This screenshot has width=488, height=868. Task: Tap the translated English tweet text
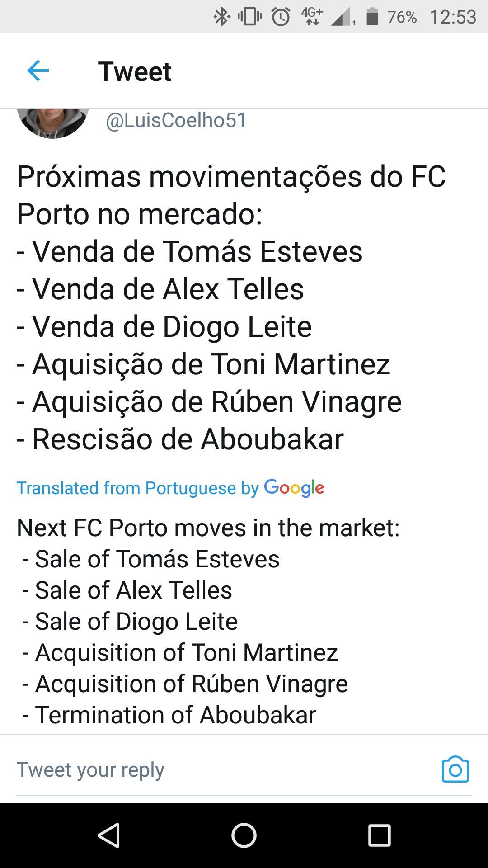[x=208, y=622]
